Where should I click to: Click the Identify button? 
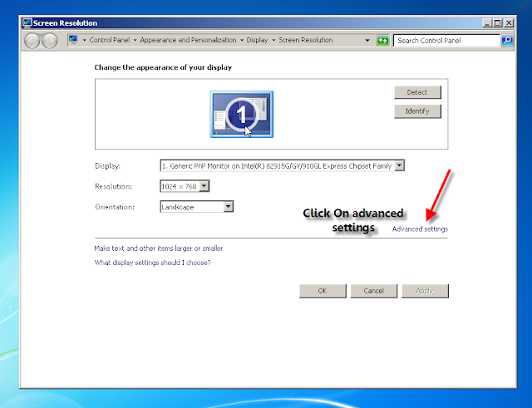click(x=417, y=111)
